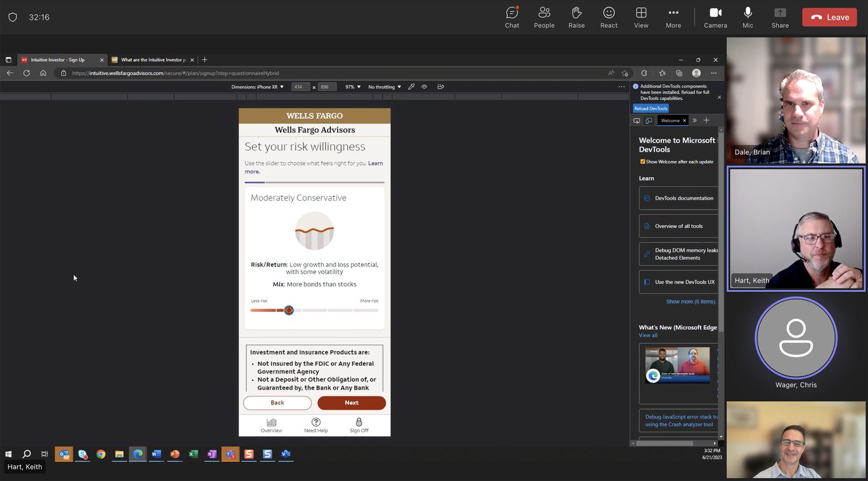Open the 97% zoom dropdown
The height and width of the screenshot is (481, 868).
click(x=353, y=87)
